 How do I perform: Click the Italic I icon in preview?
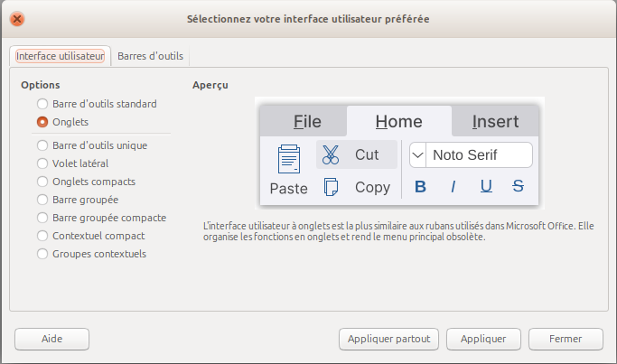tap(453, 187)
